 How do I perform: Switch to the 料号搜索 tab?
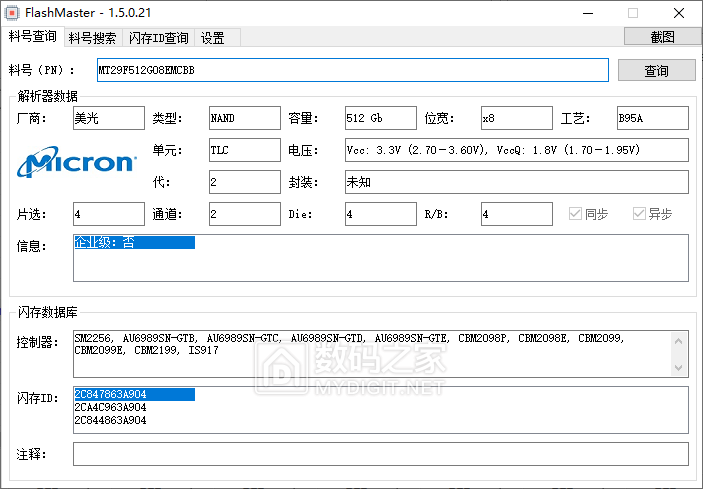click(92, 38)
